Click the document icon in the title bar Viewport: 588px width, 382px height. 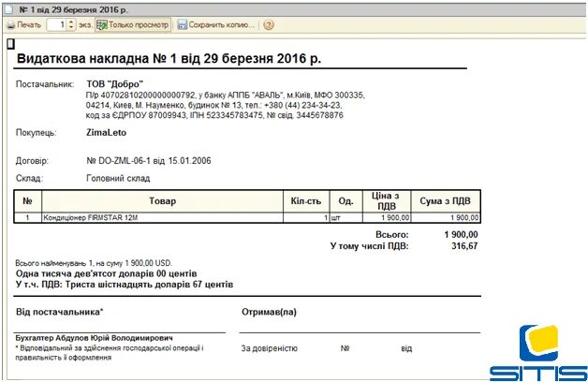pyautogui.click(x=8, y=9)
